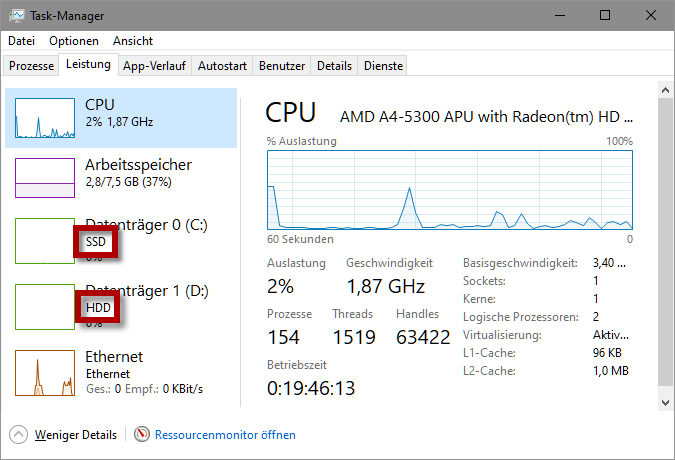Open the Optionen menu
Screen dimensions: 675x460
[x=74, y=41]
